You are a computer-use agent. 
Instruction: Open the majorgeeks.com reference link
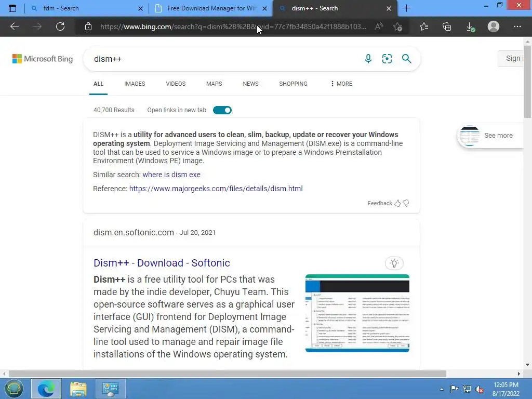tap(216, 188)
